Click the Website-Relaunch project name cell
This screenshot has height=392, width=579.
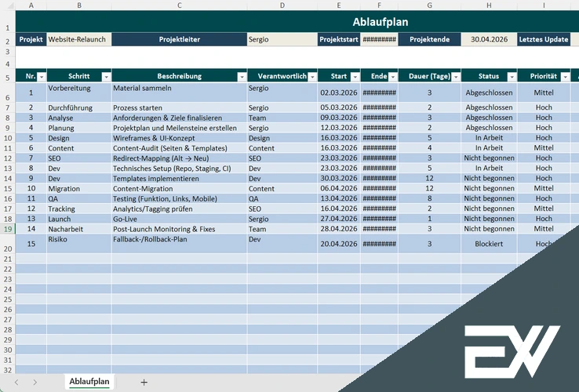click(x=78, y=39)
